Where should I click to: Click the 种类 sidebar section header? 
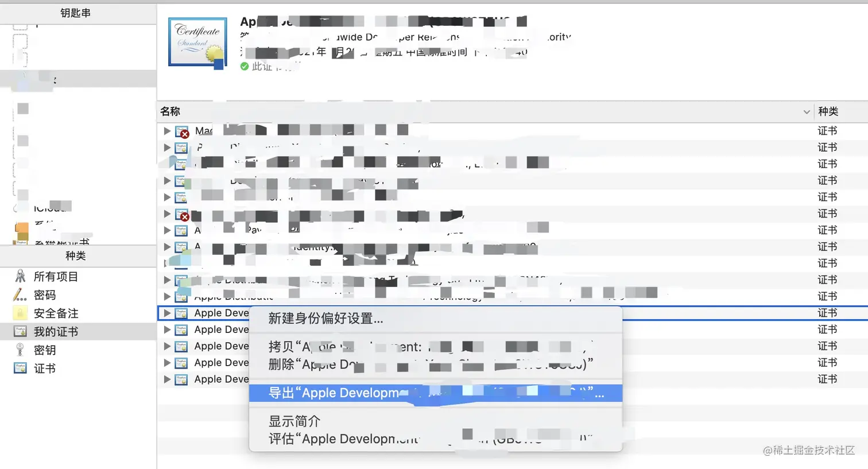[x=76, y=255]
